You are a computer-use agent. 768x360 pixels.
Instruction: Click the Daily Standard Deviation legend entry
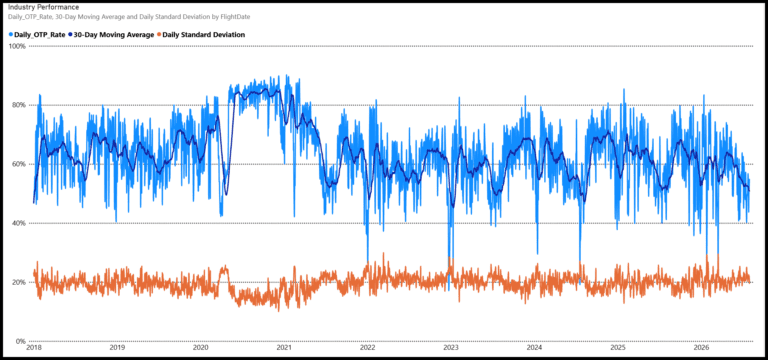click(201, 34)
